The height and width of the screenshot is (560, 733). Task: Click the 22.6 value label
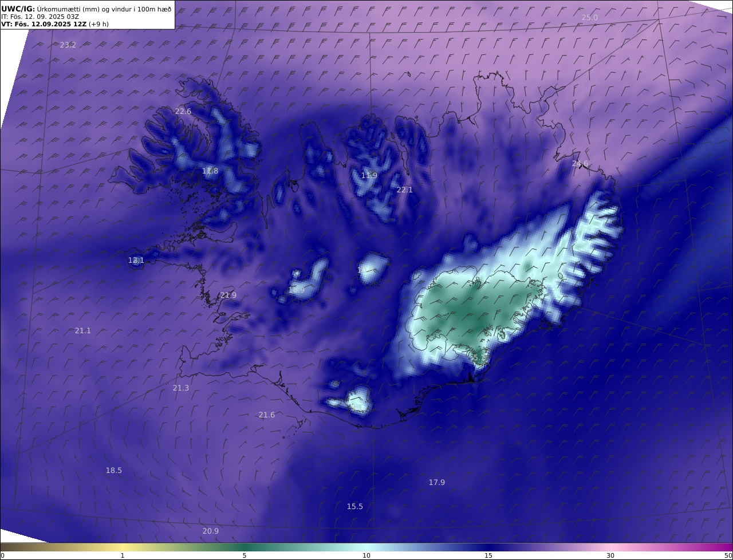pos(183,111)
